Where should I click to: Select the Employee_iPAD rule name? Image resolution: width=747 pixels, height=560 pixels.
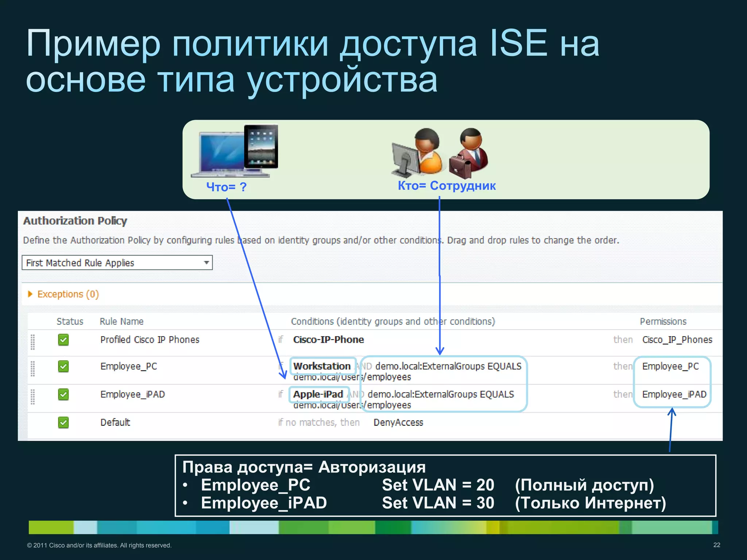(133, 394)
